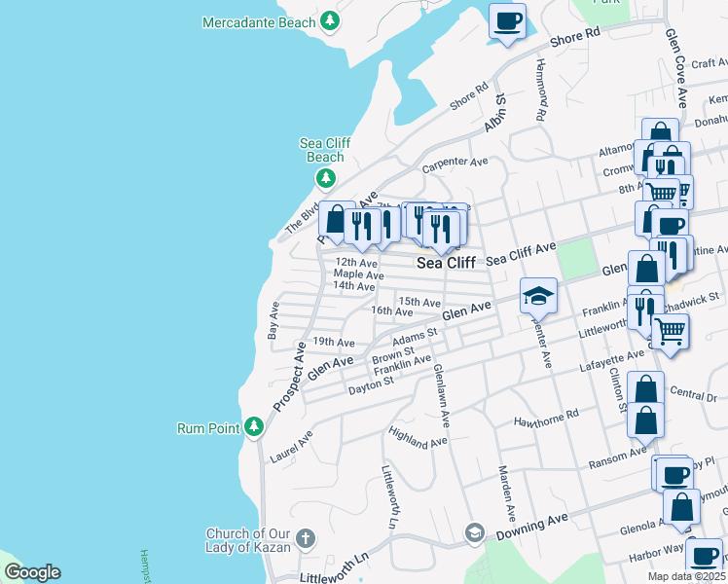Screen dimensions: 728x584
Task: Select the shopping bag marker beside Central Dr
Action: pos(645,390)
